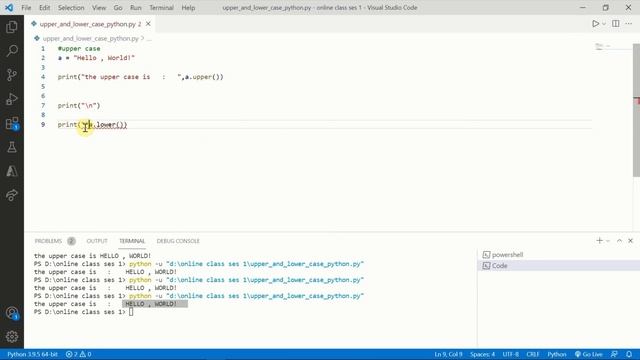
Task: Change end of line sequence CRLF
Action: click(x=533, y=354)
